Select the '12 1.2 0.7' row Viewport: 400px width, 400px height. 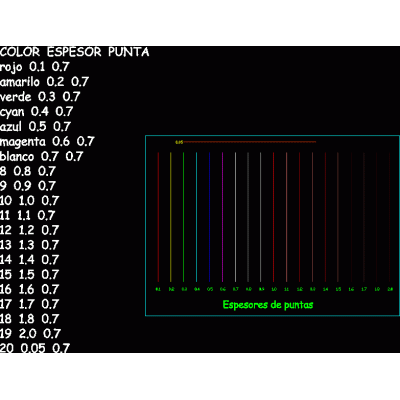tap(30, 230)
